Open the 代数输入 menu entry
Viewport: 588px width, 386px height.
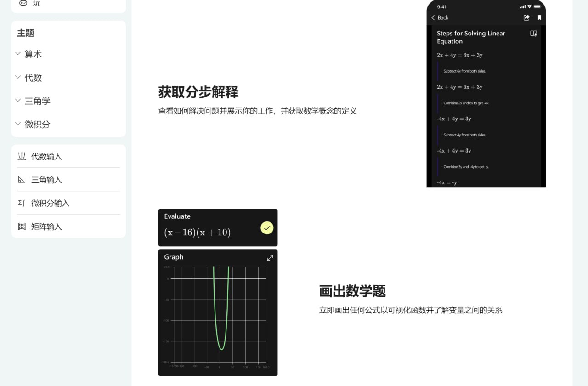[46, 157]
